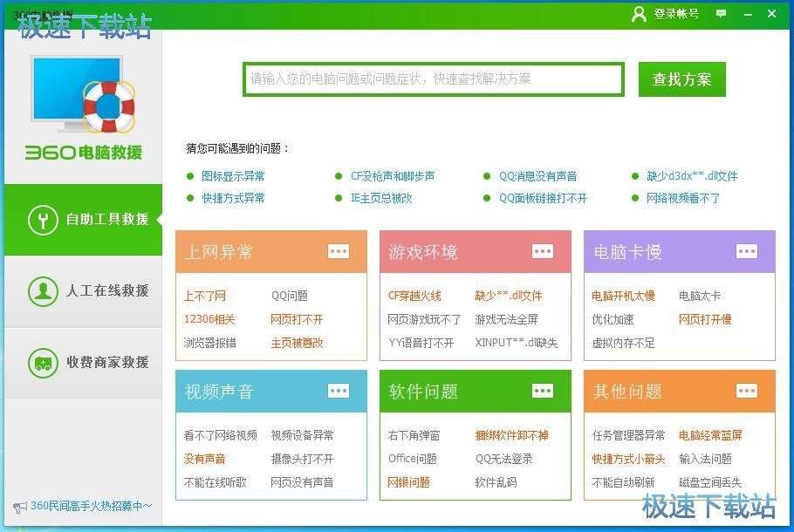Select YY语音打不开 item
The width and height of the screenshot is (794, 532).
(x=421, y=343)
